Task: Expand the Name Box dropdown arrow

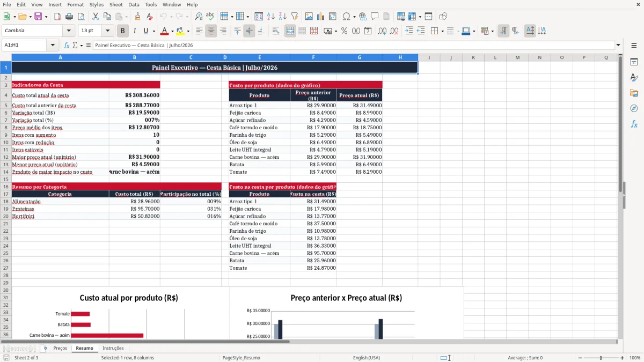Action: [53, 45]
